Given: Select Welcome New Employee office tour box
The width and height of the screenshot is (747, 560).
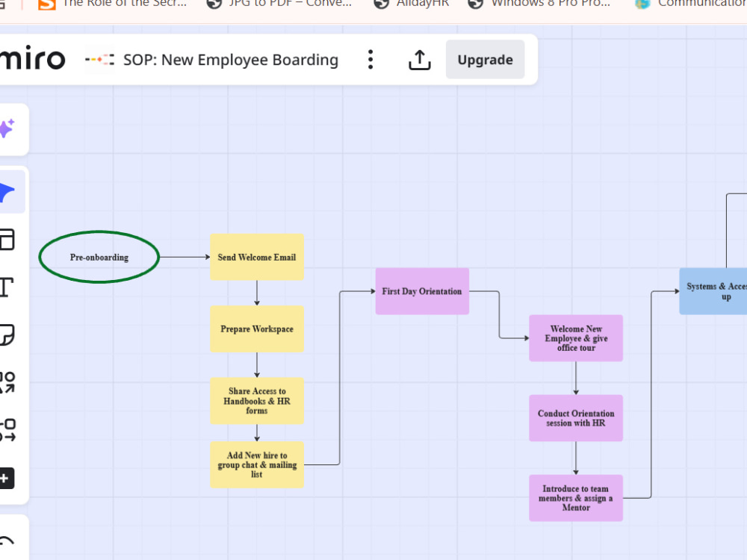Looking at the screenshot, I should [x=576, y=338].
